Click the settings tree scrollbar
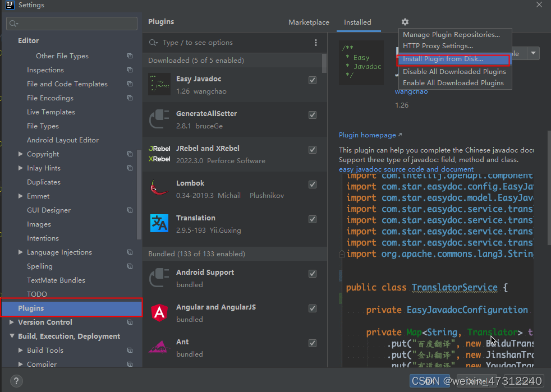Image resolution: width=551 pixels, height=392 pixels. pos(139,194)
